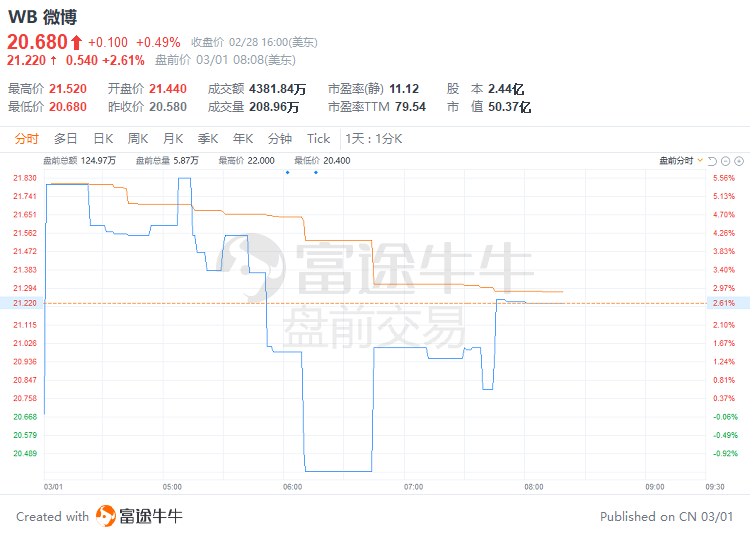
Task: Click the closing price 20.680
Action: (37, 42)
